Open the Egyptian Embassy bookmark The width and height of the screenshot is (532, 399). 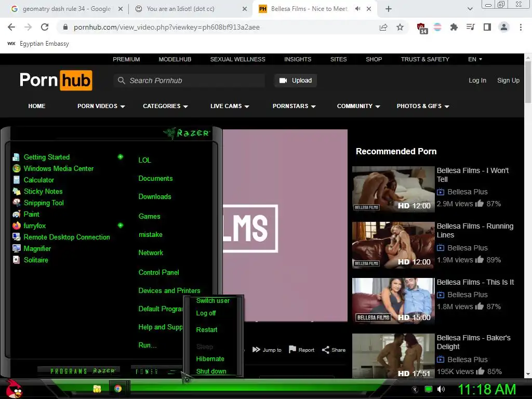(x=38, y=44)
